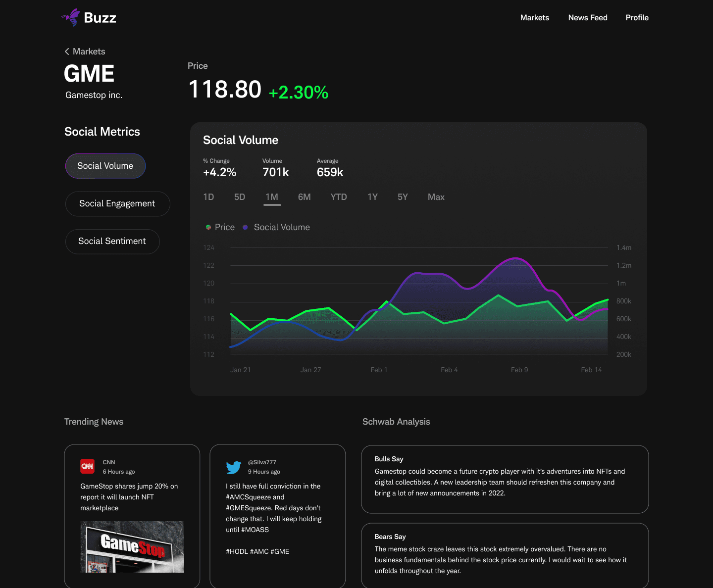713x588 pixels.
Task: Click the "9 Hours ago" timestamp
Action: 264,472
